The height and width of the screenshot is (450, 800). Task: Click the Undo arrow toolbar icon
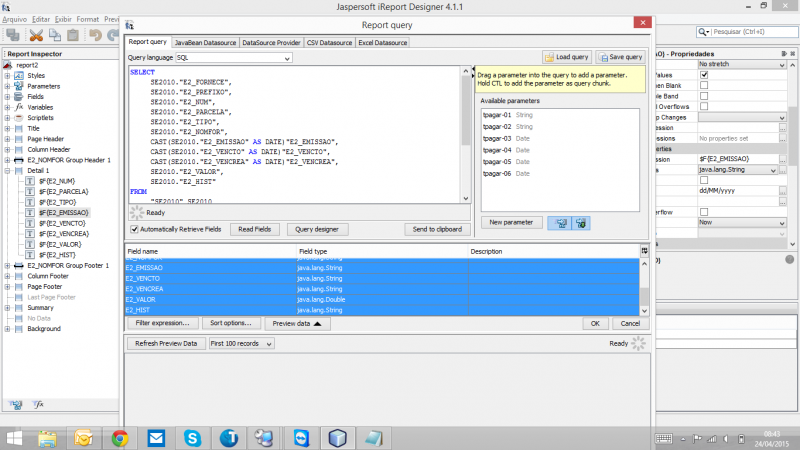pyautogui.click(x=95, y=35)
